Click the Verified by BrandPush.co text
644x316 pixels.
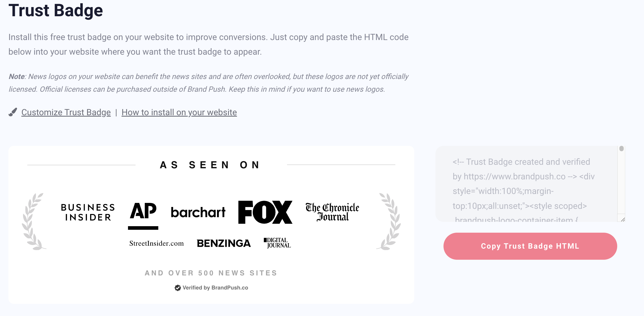coord(215,288)
